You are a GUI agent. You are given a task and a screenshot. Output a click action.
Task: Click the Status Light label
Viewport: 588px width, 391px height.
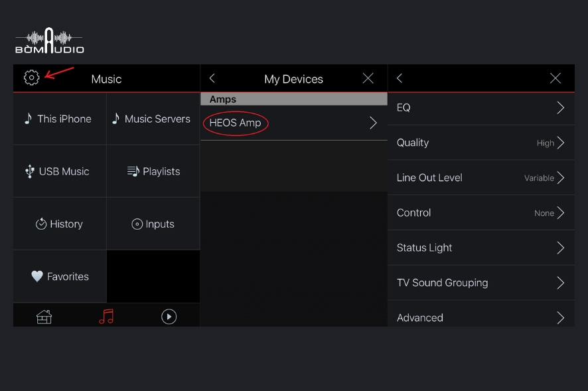click(425, 248)
